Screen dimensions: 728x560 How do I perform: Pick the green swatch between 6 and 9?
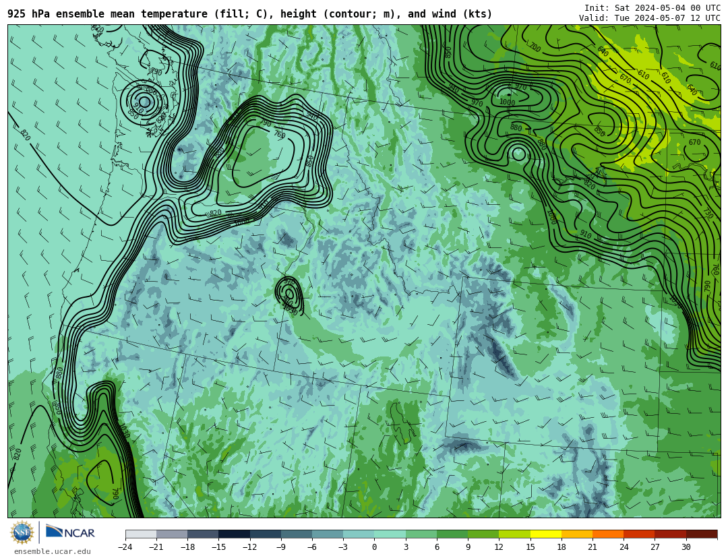[452, 534]
